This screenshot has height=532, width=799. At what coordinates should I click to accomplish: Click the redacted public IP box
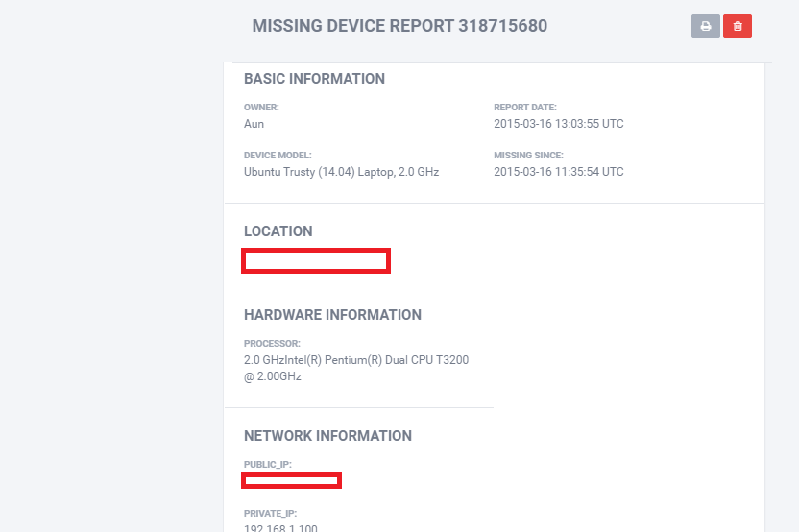(x=292, y=480)
